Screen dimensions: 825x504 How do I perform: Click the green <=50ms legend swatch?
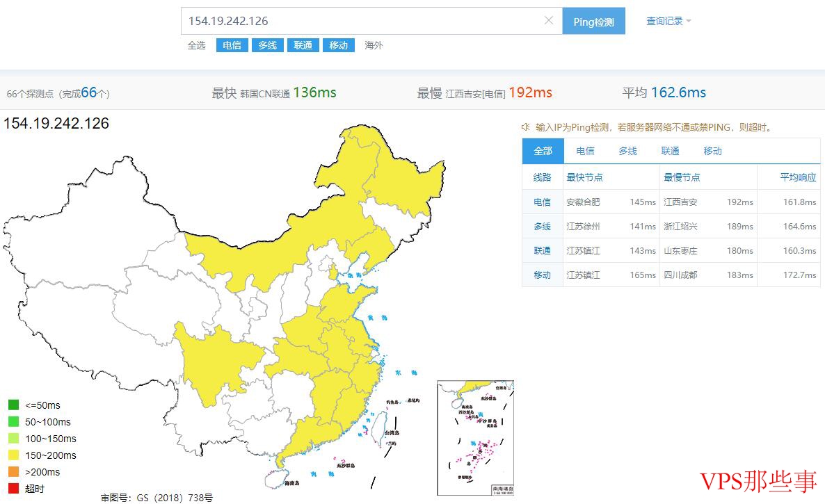pos(14,405)
